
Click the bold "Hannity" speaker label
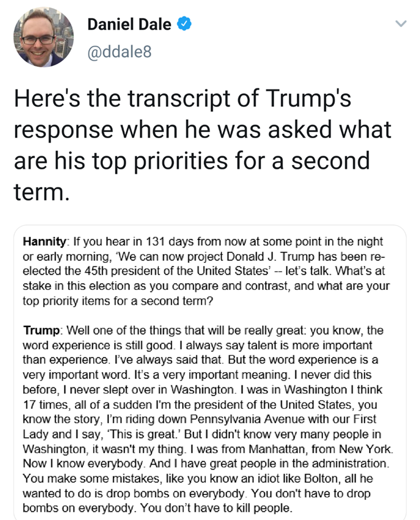(x=44, y=242)
